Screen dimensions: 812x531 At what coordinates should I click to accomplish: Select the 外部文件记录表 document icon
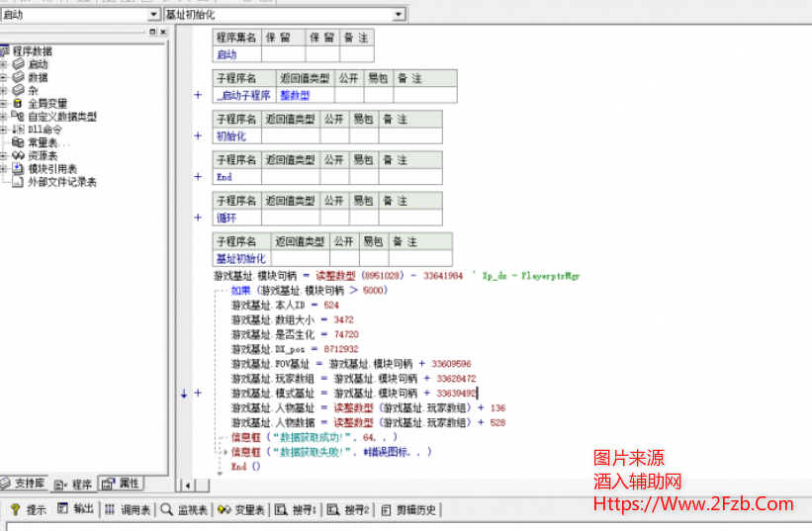(19, 182)
